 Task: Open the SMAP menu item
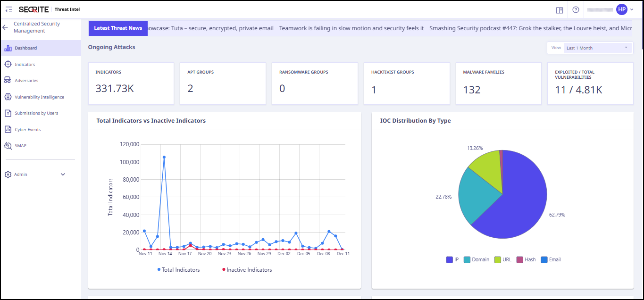point(20,146)
